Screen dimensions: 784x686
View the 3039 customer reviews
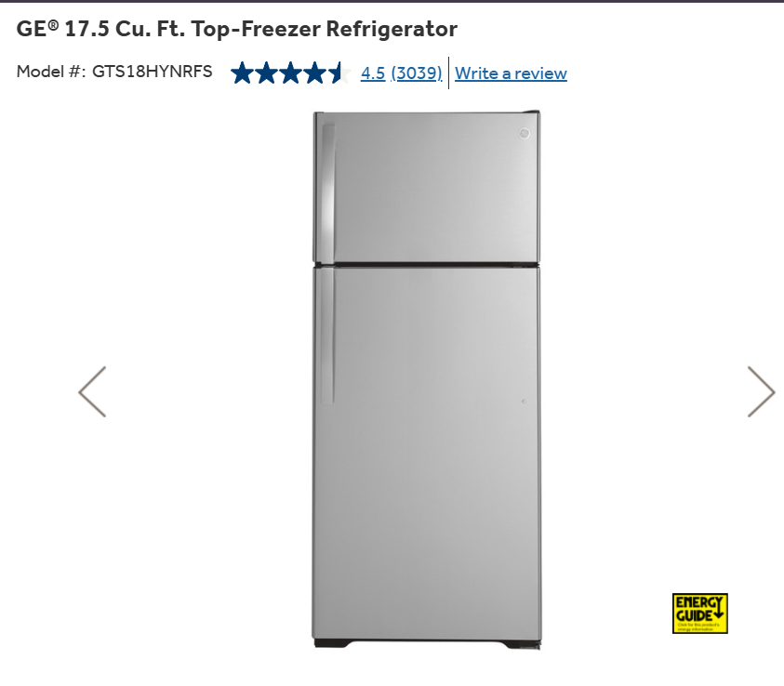tap(417, 73)
